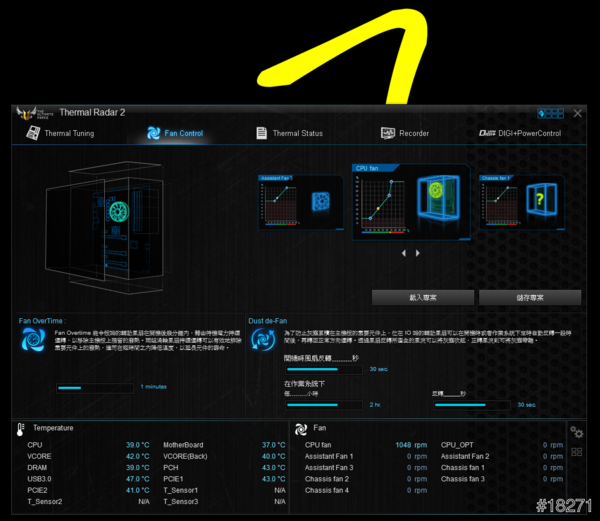Select the CPU fan curve card
Viewport: 600px width, 521px height.
pos(411,202)
